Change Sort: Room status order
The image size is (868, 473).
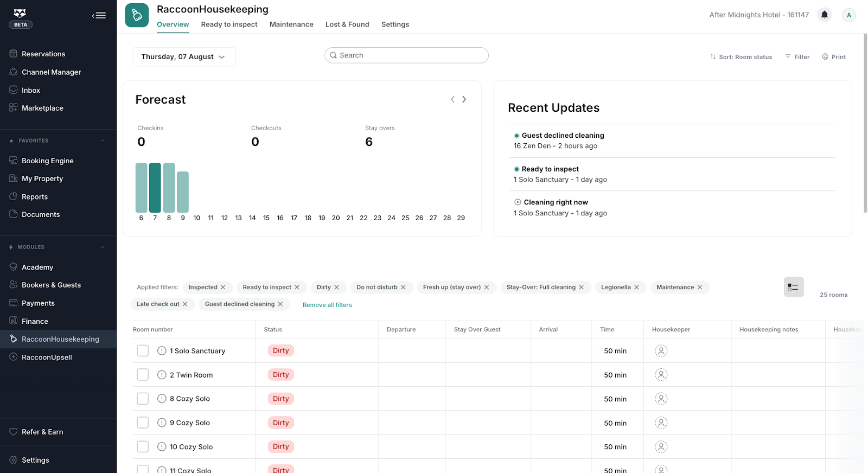pyautogui.click(x=741, y=57)
